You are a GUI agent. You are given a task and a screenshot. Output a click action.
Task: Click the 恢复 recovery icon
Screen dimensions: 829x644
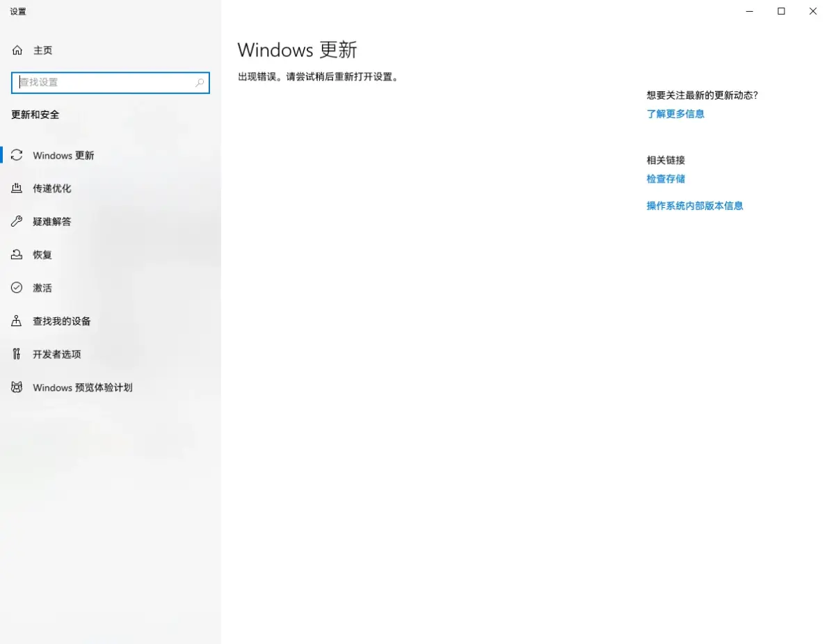point(17,255)
